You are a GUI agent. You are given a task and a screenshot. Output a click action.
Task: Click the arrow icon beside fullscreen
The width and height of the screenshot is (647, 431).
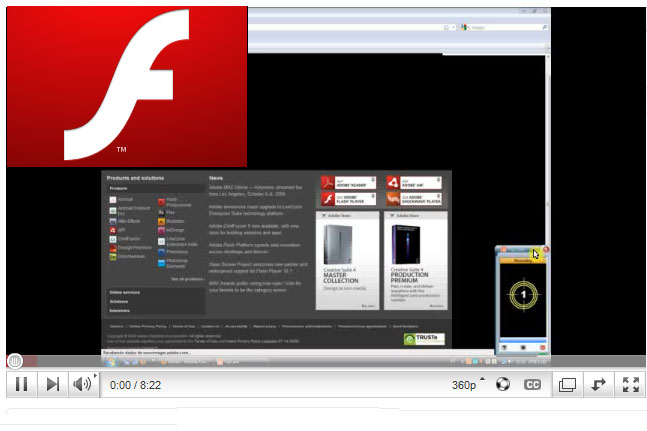pos(598,385)
